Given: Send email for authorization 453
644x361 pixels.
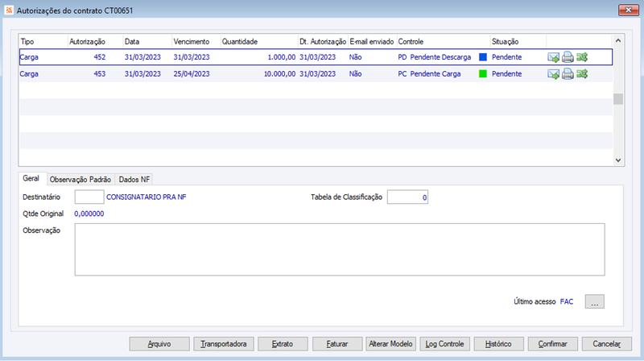Looking at the screenshot, I should tap(553, 74).
